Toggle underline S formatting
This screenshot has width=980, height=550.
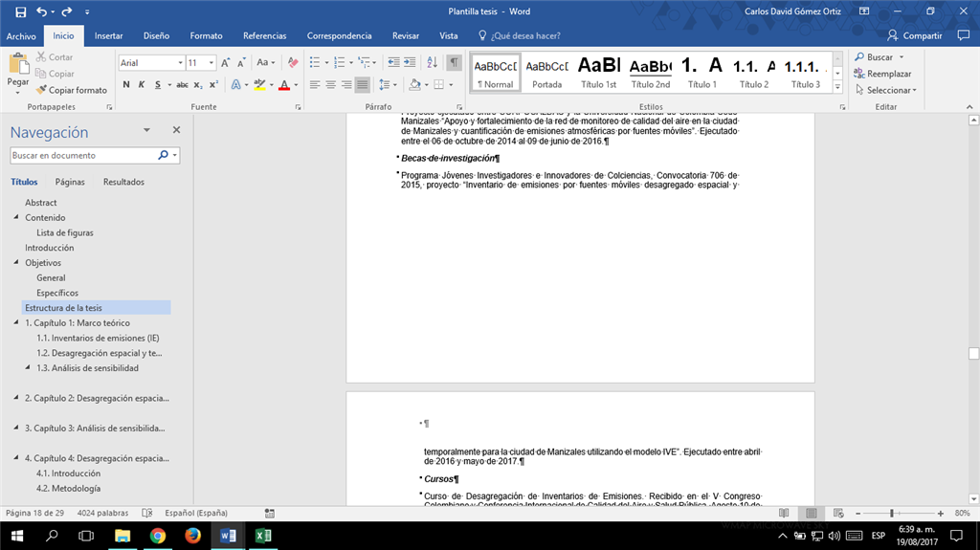[158, 84]
